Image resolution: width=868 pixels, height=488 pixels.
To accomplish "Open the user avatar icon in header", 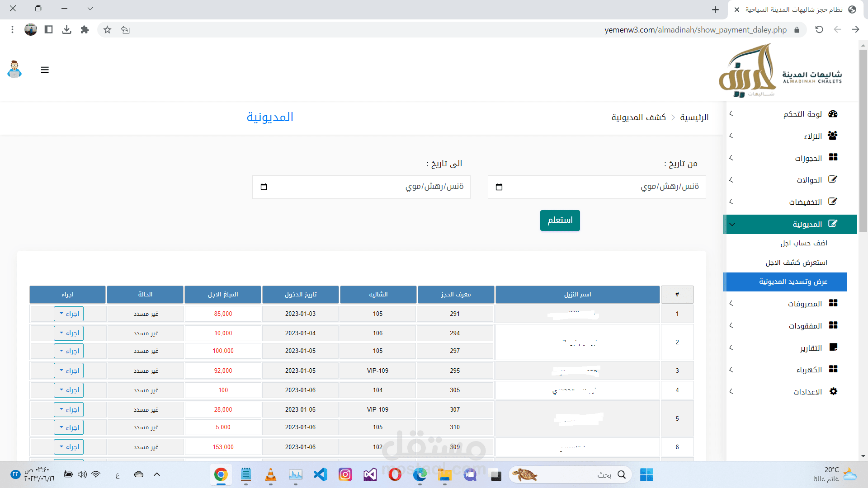I will [14, 70].
